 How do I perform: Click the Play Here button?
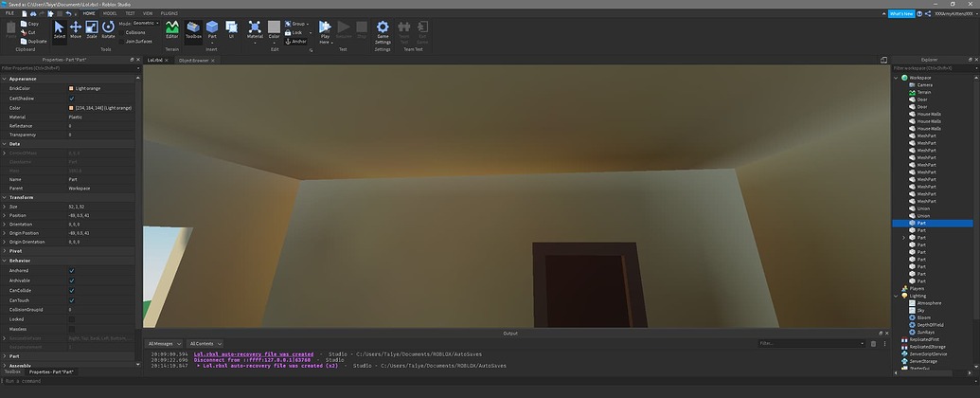pyautogui.click(x=325, y=30)
